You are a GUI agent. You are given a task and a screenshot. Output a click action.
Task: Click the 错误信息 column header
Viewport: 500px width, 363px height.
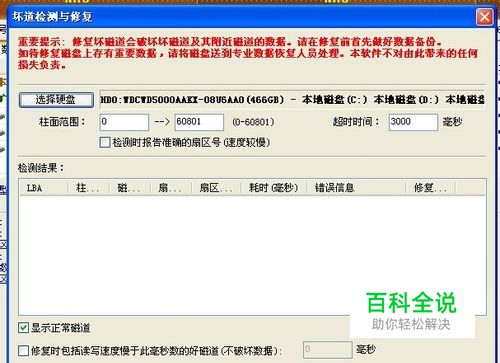coord(356,188)
